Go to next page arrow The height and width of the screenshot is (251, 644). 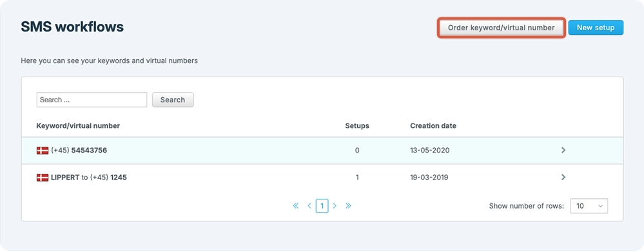pyautogui.click(x=335, y=206)
